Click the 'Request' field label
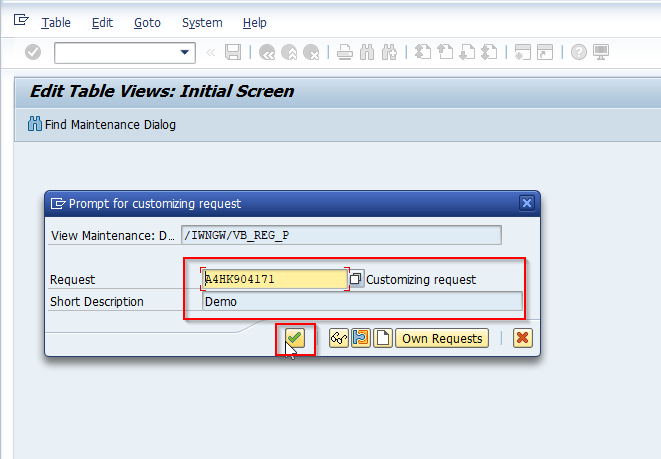The width and height of the screenshot is (661, 459). [x=73, y=279]
